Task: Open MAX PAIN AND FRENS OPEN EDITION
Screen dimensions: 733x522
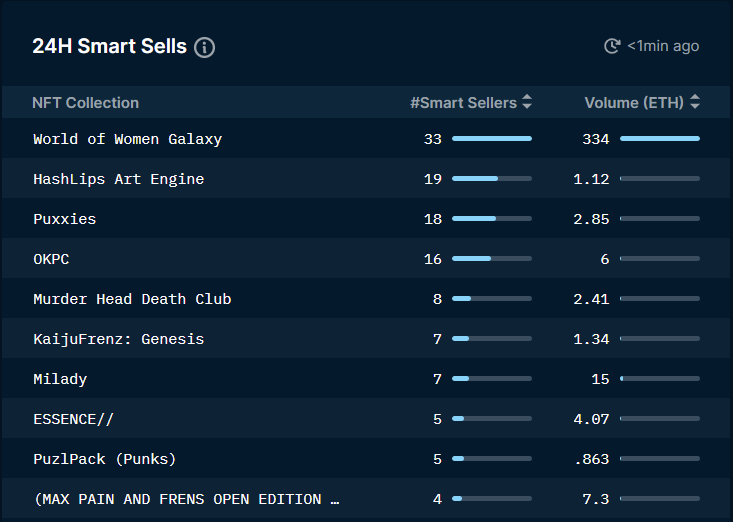Action: point(187,499)
